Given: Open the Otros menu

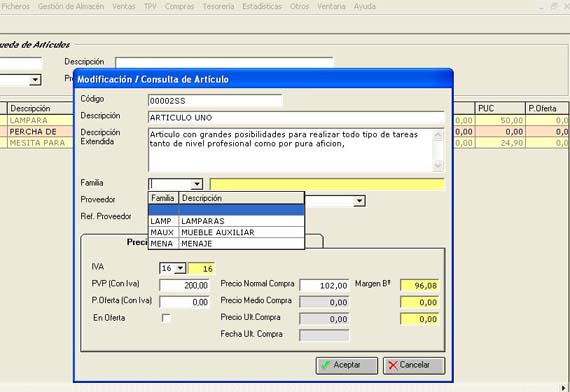Looking at the screenshot, I should [299, 6].
